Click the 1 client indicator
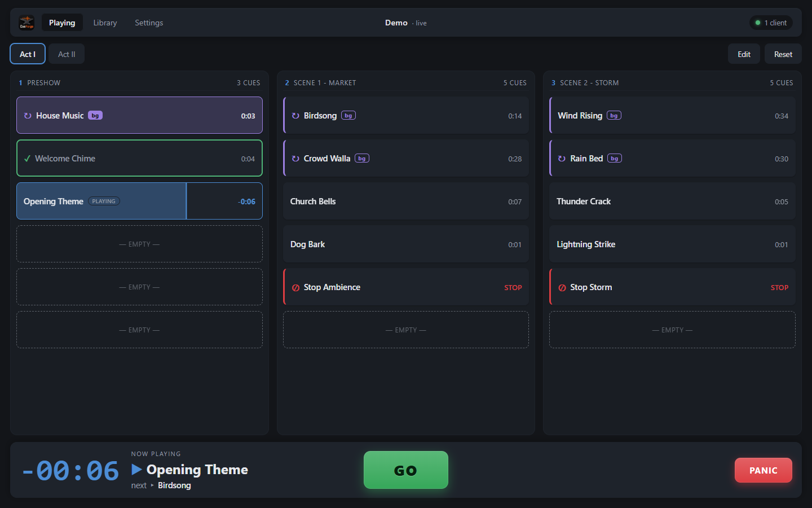 (771, 23)
